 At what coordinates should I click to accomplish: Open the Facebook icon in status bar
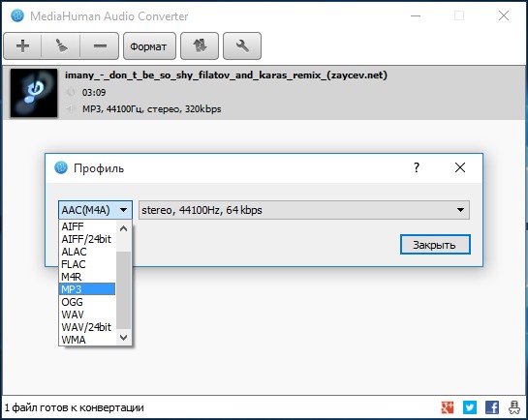(492, 407)
